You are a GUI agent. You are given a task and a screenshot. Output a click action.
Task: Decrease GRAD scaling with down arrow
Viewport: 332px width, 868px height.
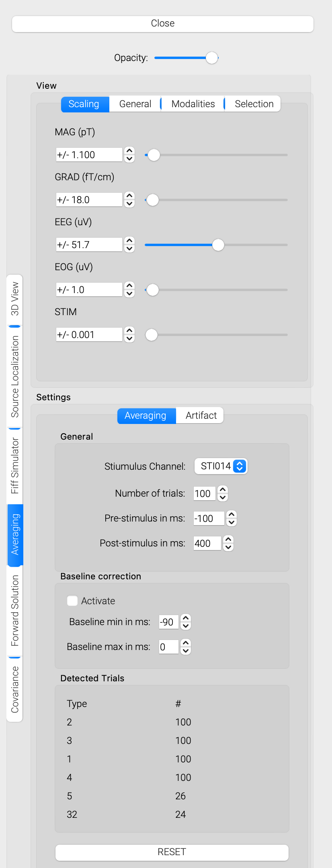click(129, 204)
